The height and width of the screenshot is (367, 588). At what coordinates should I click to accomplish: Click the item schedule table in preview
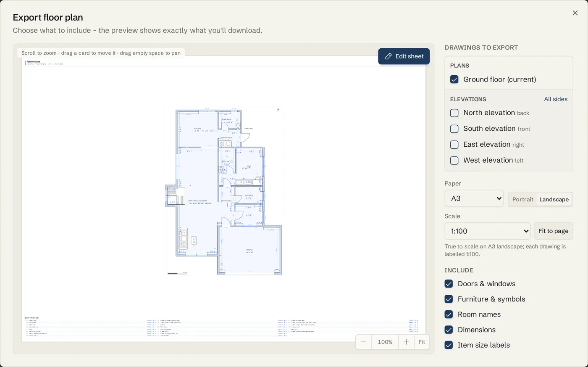(x=222, y=327)
